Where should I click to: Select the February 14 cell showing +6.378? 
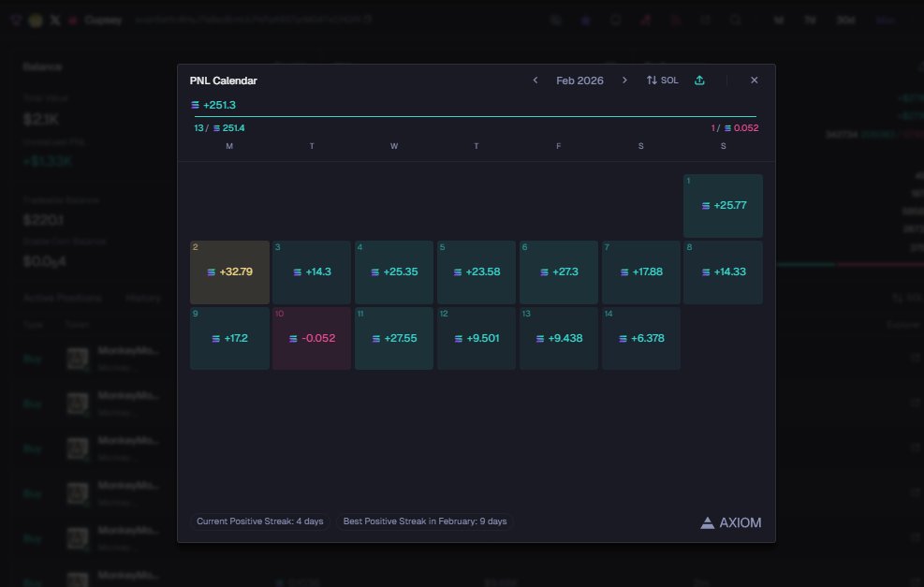(x=641, y=337)
